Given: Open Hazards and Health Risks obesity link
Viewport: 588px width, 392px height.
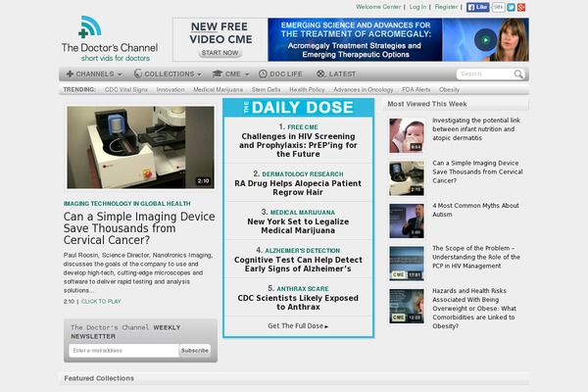Looking at the screenshot, I should (474, 309).
